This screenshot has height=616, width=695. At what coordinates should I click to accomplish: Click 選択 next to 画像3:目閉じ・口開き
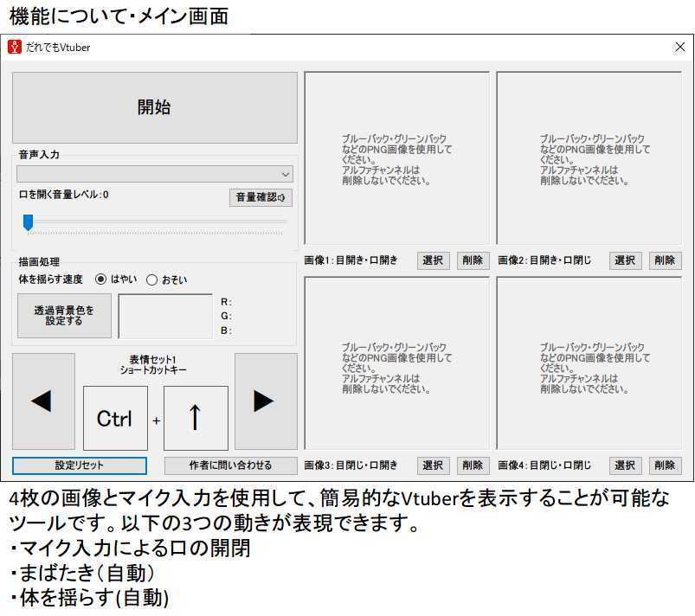433,465
